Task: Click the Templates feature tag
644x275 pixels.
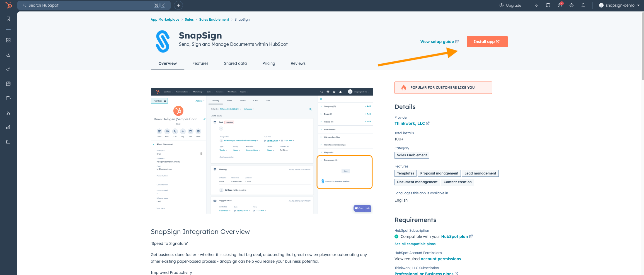Action: click(405, 173)
